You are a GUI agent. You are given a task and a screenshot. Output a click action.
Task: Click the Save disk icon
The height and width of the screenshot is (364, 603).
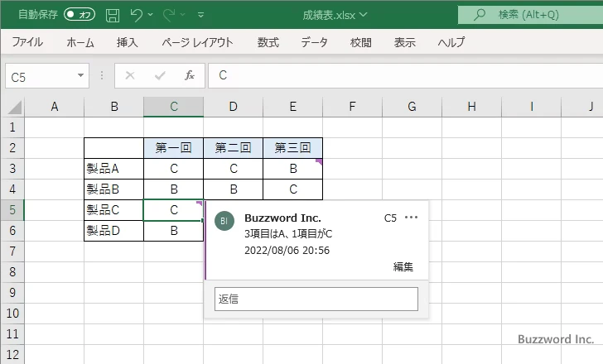(x=113, y=16)
